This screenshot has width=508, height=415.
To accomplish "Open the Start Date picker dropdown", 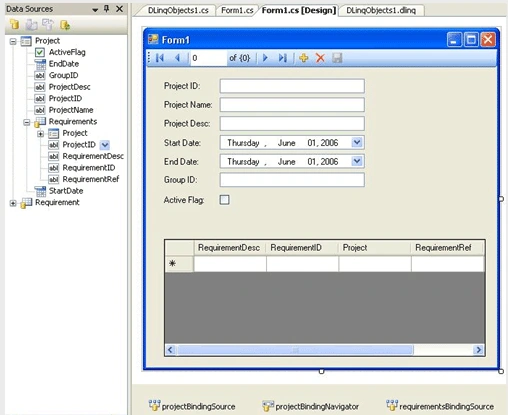I will pos(357,143).
